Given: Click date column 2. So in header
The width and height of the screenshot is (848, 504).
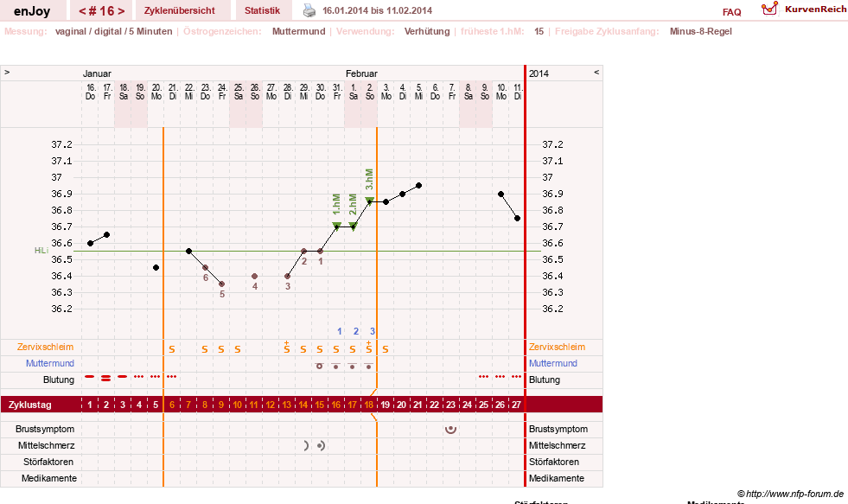Looking at the screenshot, I should pyautogui.click(x=369, y=92).
